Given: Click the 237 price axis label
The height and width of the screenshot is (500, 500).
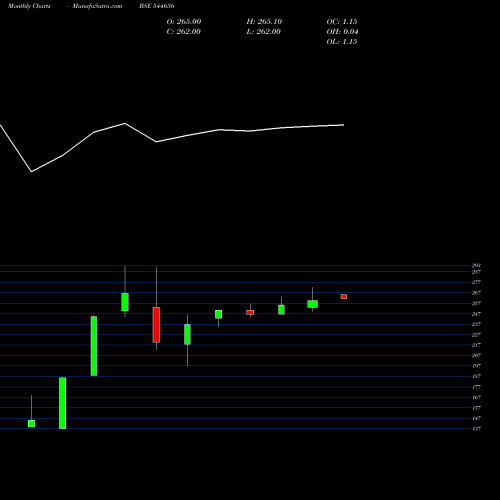Looking at the screenshot, I should (x=476, y=324).
